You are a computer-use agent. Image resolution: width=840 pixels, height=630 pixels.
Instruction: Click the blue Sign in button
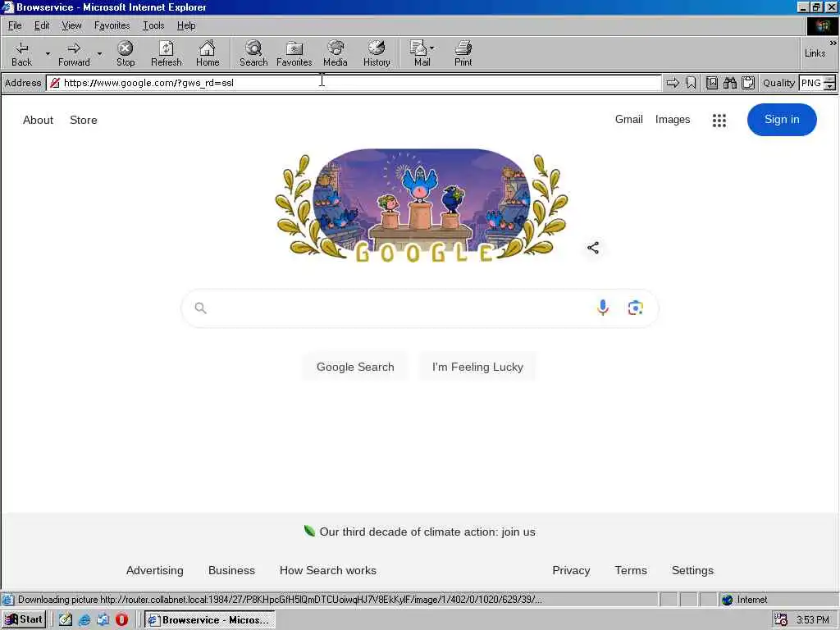pos(782,120)
